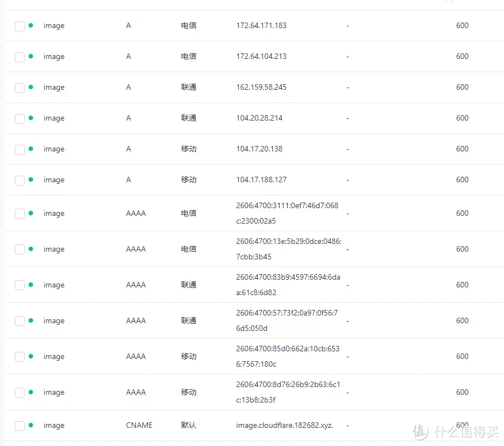Screen dimensions: 504x446
Task: Click IP address 104.20.28.214
Action: [x=259, y=118]
